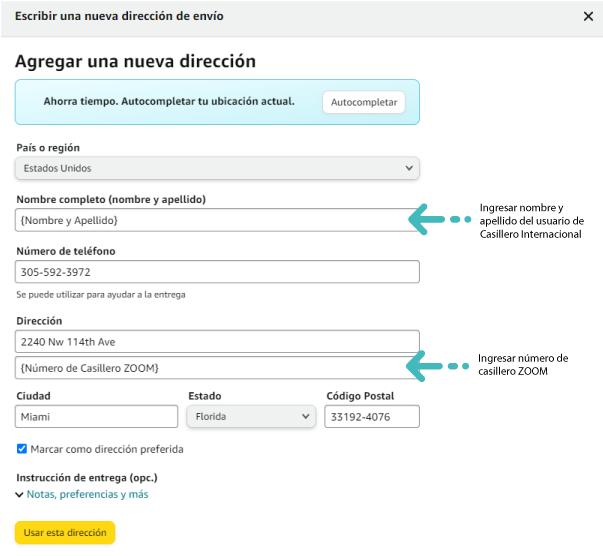The height and width of the screenshot is (556, 603).
Task: Select the first Dirección line field
Action: pos(217,341)
